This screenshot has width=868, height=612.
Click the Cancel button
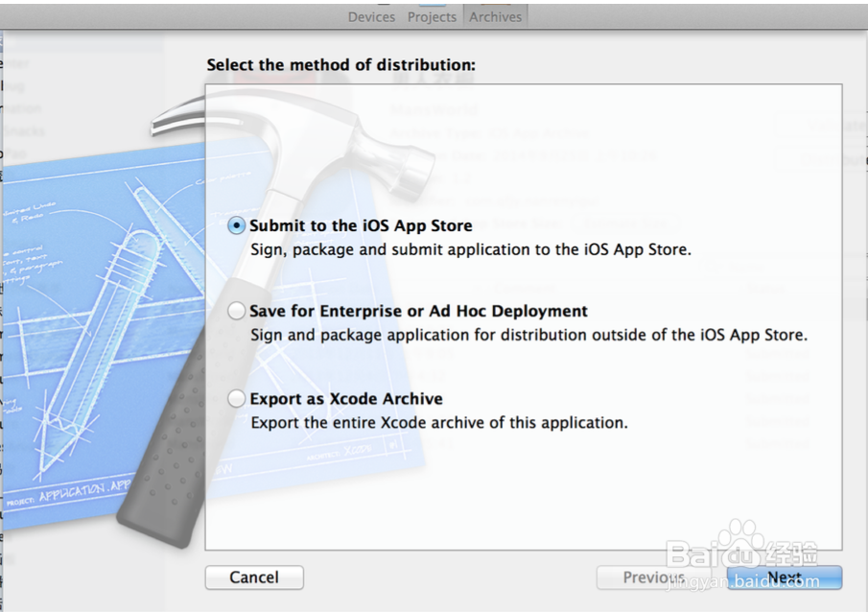pos(253,577)
